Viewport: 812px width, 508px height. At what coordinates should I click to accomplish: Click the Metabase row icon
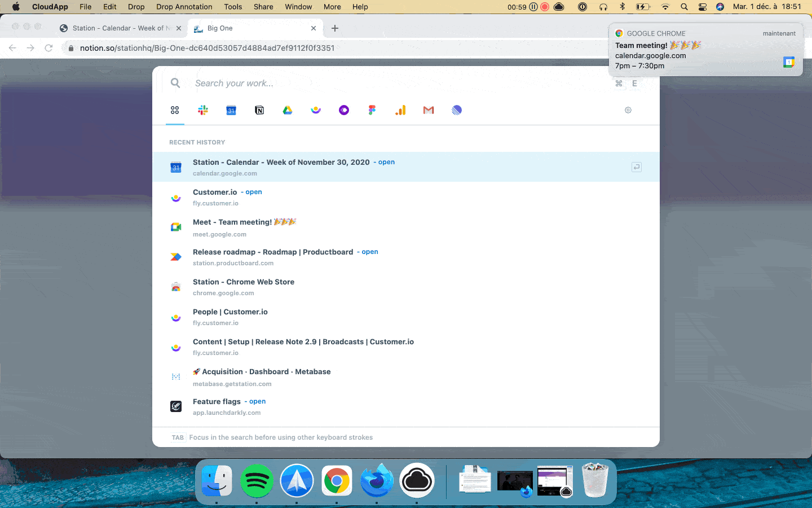[x=176, y=376]
